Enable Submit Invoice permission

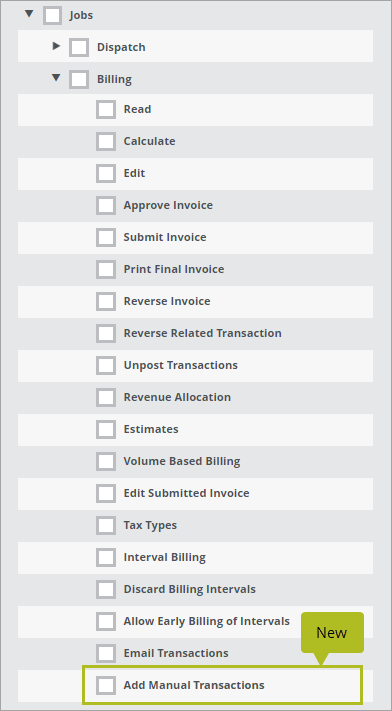[x=106, y=237]
